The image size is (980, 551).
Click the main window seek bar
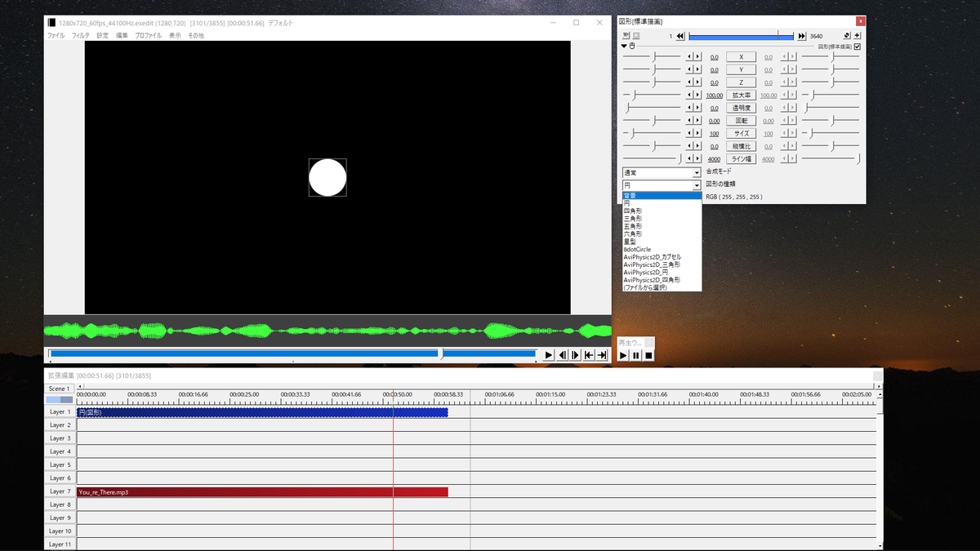pyautogui.click(x=292, y=354)
